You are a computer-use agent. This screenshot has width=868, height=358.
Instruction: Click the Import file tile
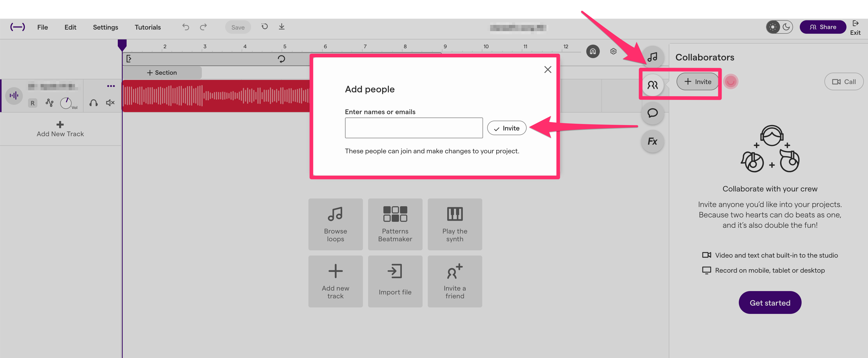395,281
